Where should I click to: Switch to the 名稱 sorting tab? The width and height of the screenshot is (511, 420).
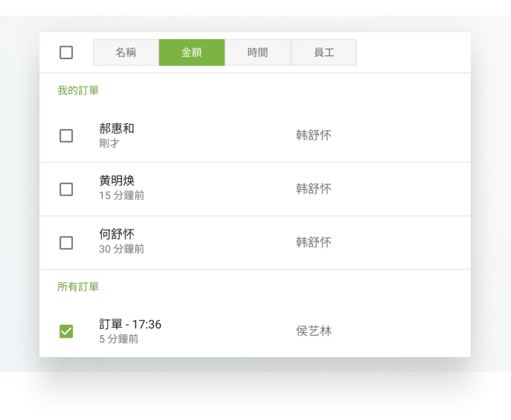pos(126,52)
